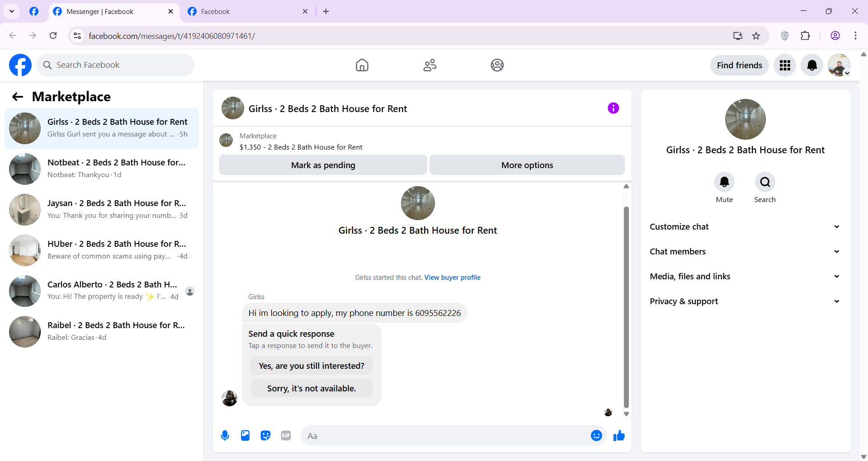Send a voice clip
This screenshot has height=461, width=868.
click(225, 436)
